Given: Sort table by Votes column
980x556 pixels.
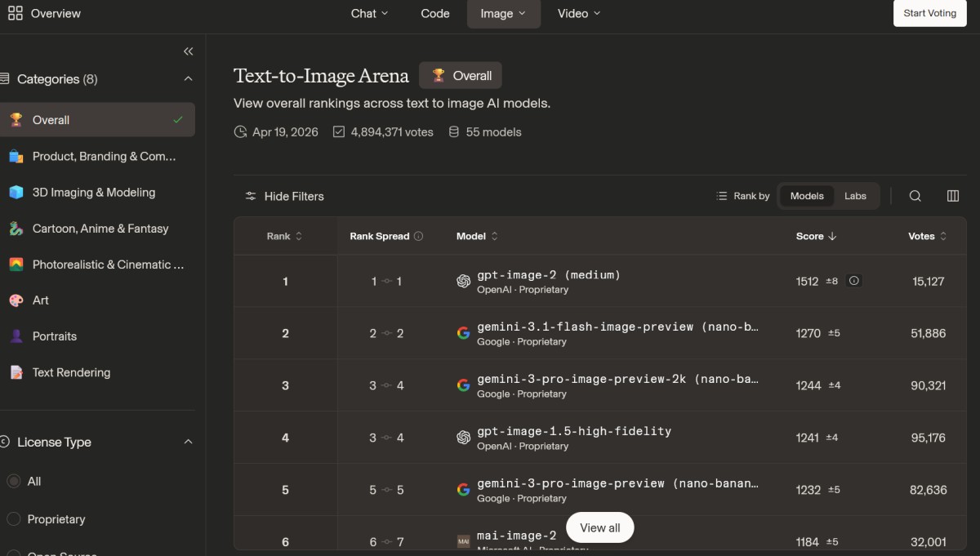Looking at the screenshot, I should click(927, 236).
